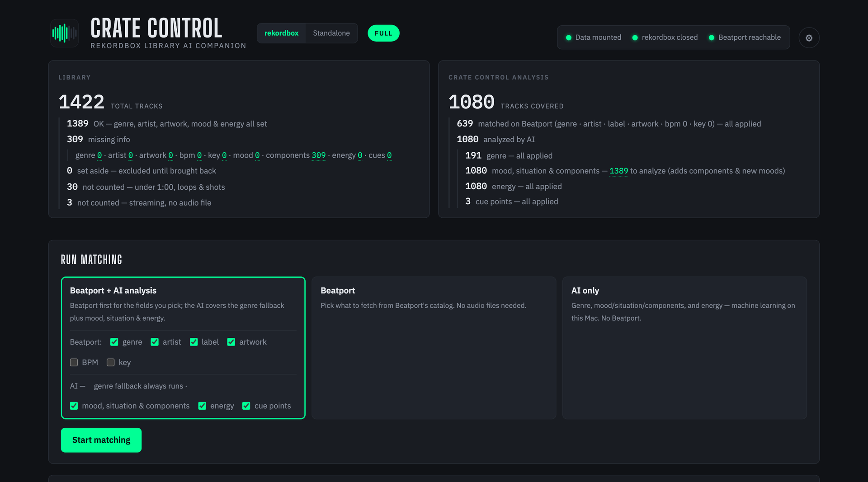Click the Data mounted status indicator
Screen dimensions: 868x482
tap(593, 37)
